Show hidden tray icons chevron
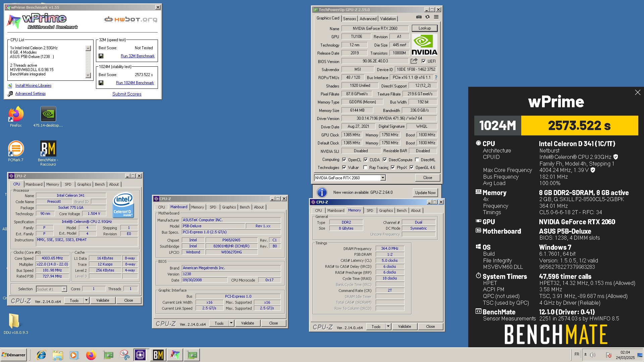644x362 pixels. click(x=585, y=355)
